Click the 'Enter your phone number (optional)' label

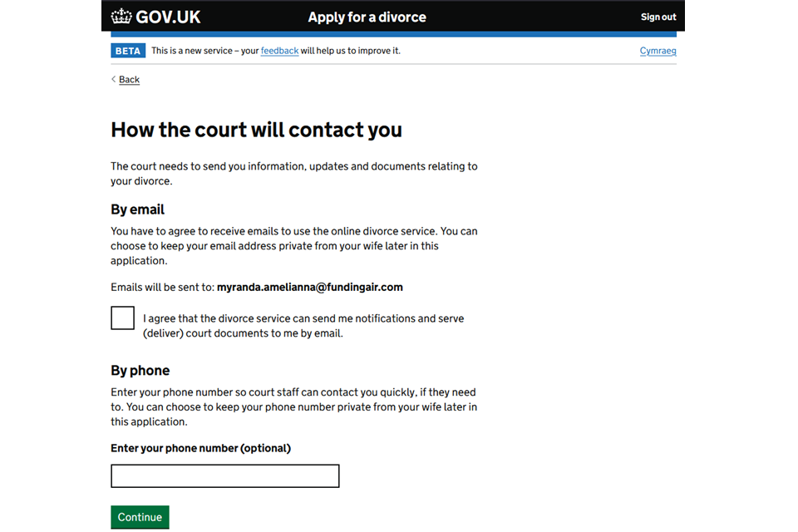click(200, 448)
